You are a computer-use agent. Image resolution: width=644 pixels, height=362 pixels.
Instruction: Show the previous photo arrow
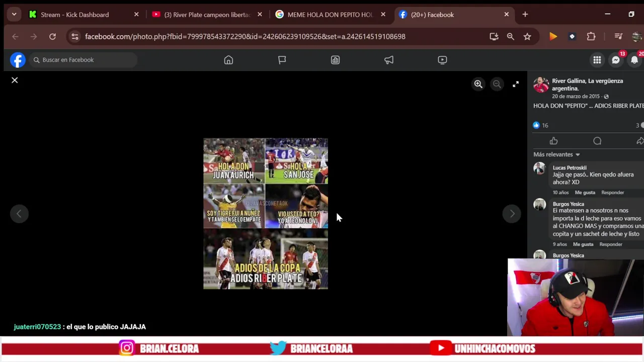click(x=19, y=214)
